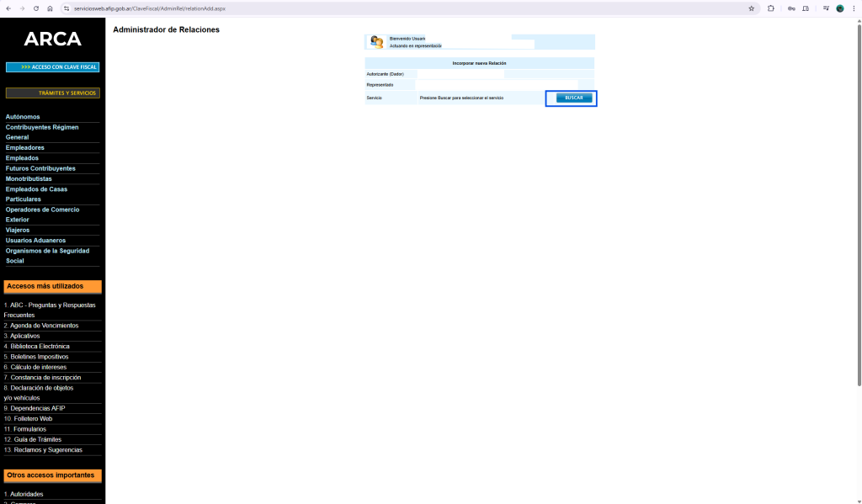This screenshot has height=504, width=862.
Task: Open Trámites y Servicios
Action: pyautogui.click(x=52, y=93)
